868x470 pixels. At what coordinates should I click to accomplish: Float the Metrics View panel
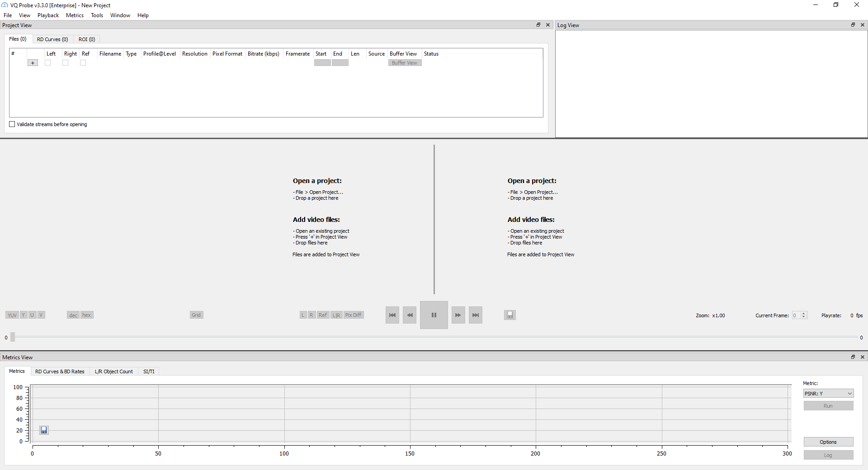(x=853, y=357)
